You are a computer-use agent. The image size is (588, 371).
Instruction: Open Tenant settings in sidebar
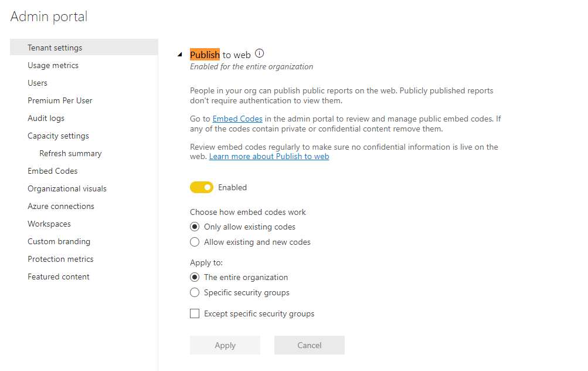[x=84, y=48]
